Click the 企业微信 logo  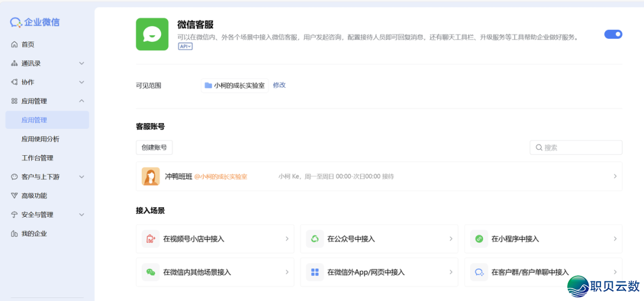pos(35,22)
